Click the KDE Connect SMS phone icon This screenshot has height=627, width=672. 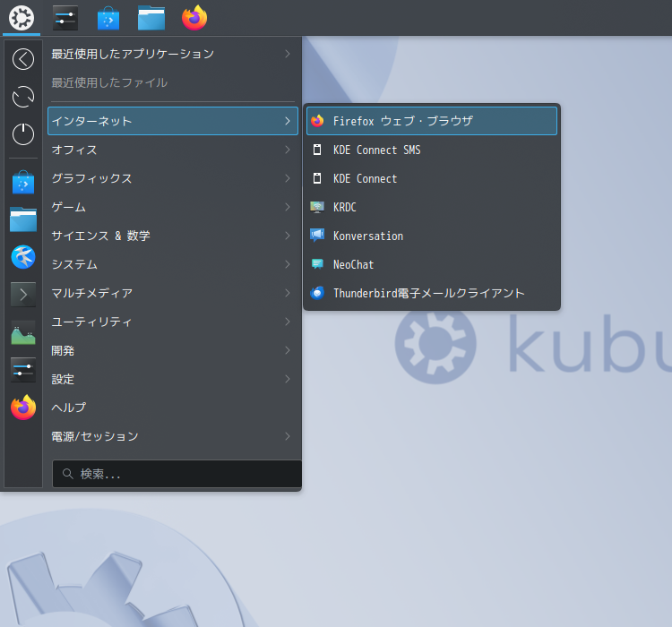tap(317, 150)
